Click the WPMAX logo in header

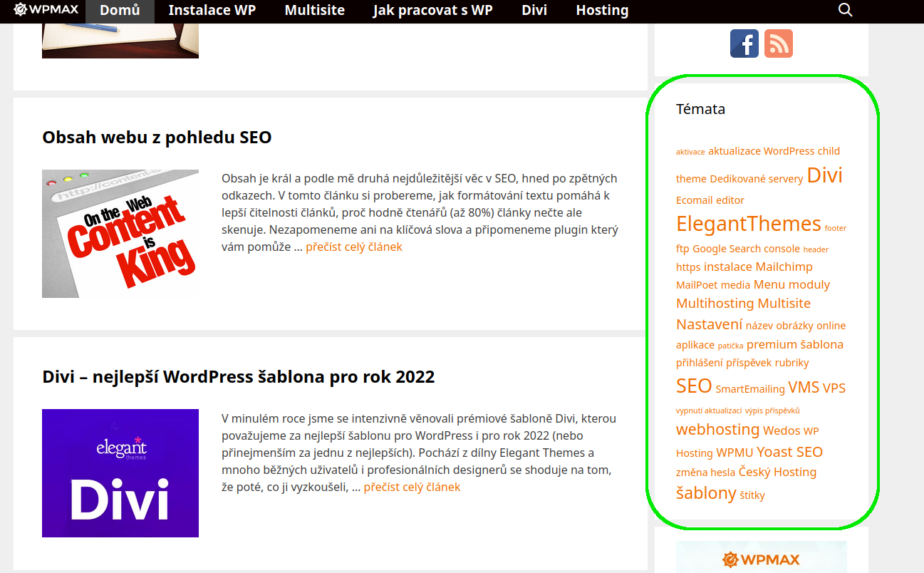click(46, 9)
